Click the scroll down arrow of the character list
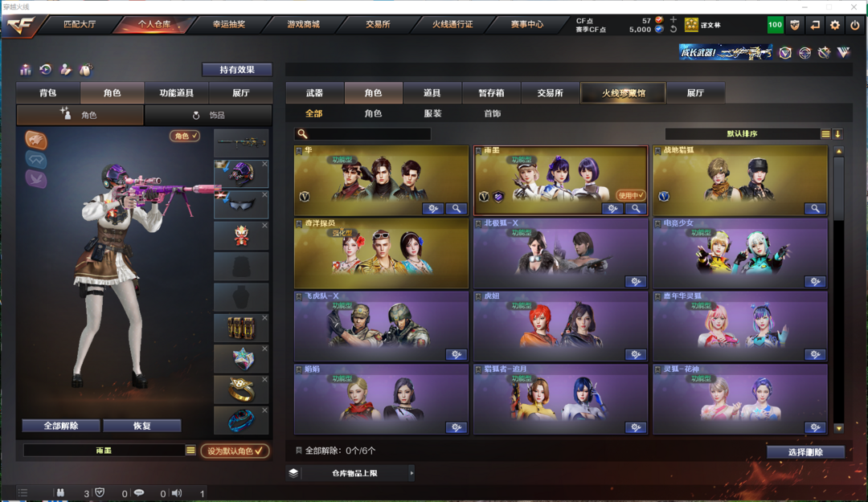 [x=838, y=428]
